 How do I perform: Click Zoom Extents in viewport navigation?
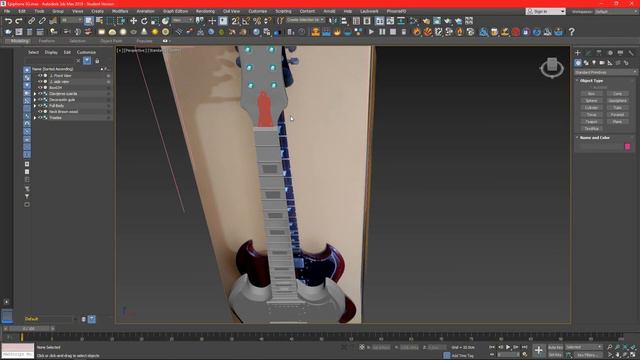click(625, 347)
